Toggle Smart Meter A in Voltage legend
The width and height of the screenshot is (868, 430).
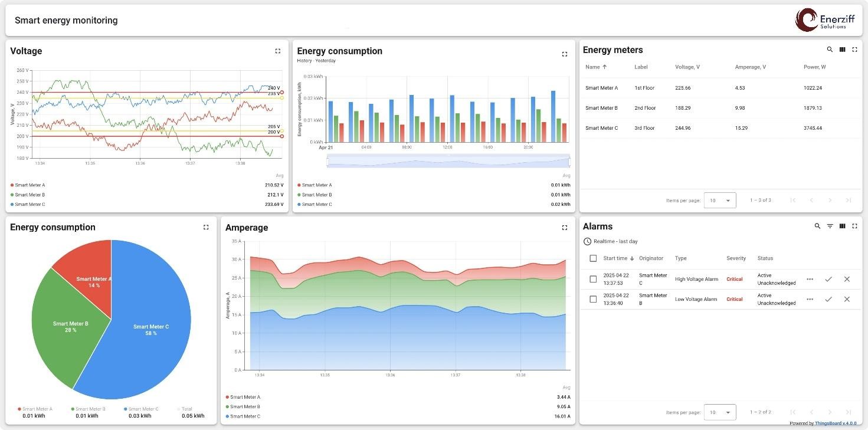point(30,185)
